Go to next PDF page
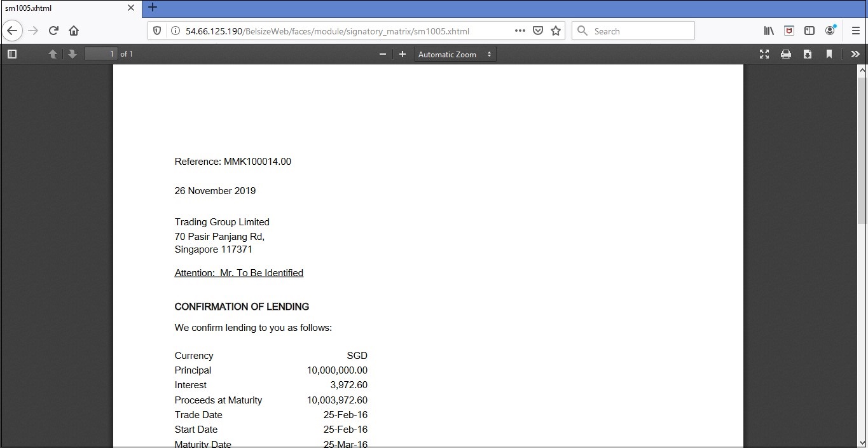Screen dimensions: 868x448 coord(72,54)
